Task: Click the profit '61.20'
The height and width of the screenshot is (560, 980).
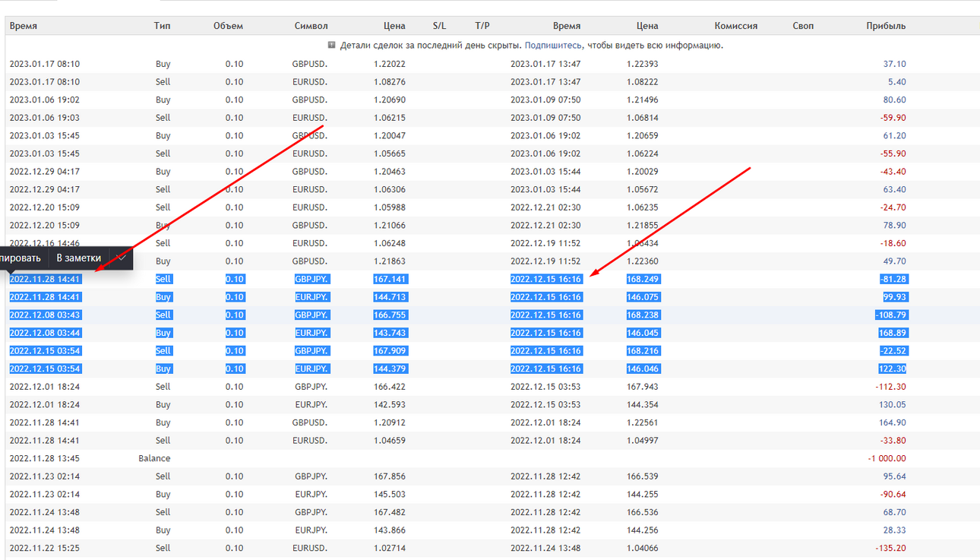Action: (894, 135)
